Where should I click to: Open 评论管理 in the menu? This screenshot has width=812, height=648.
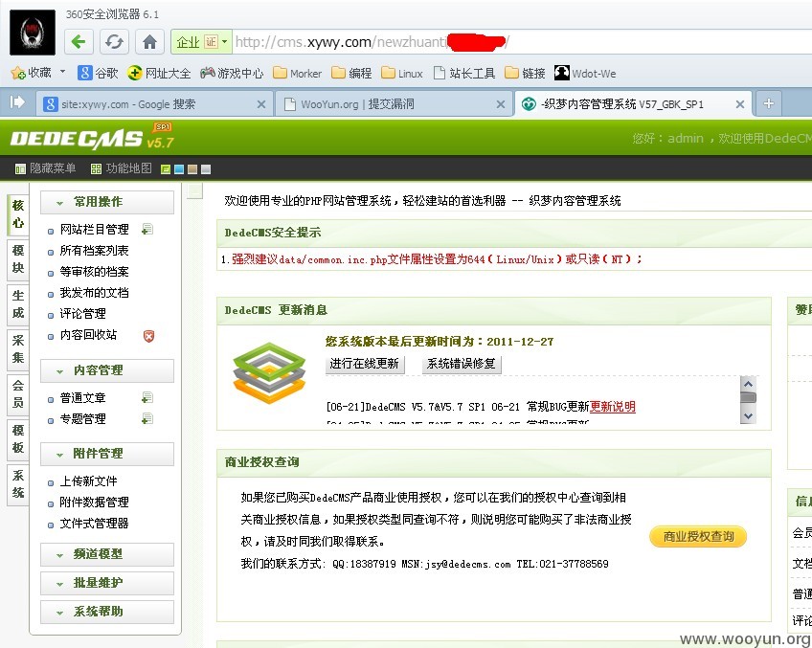coord(83,314)
